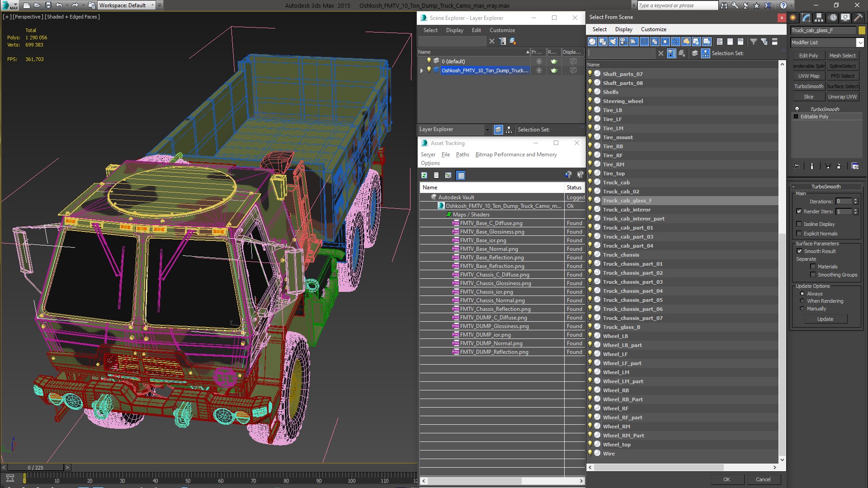Open the Motion command panel tab

point(833,18)
